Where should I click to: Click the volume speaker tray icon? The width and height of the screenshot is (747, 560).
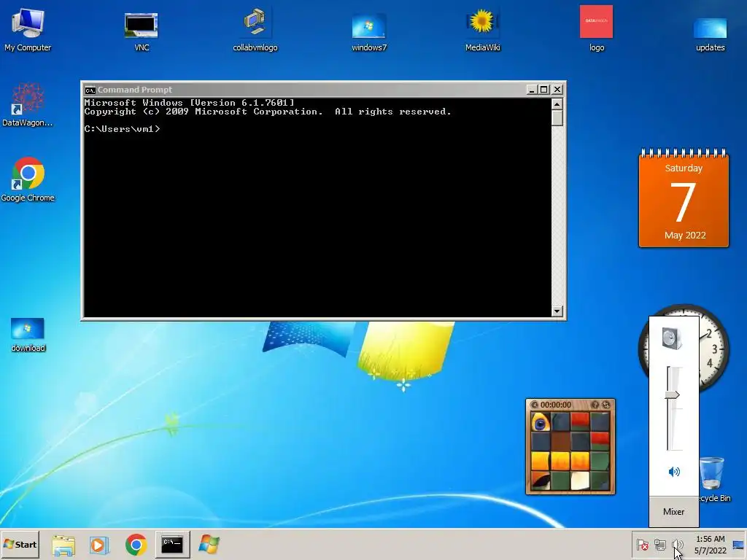coord(677,545)
